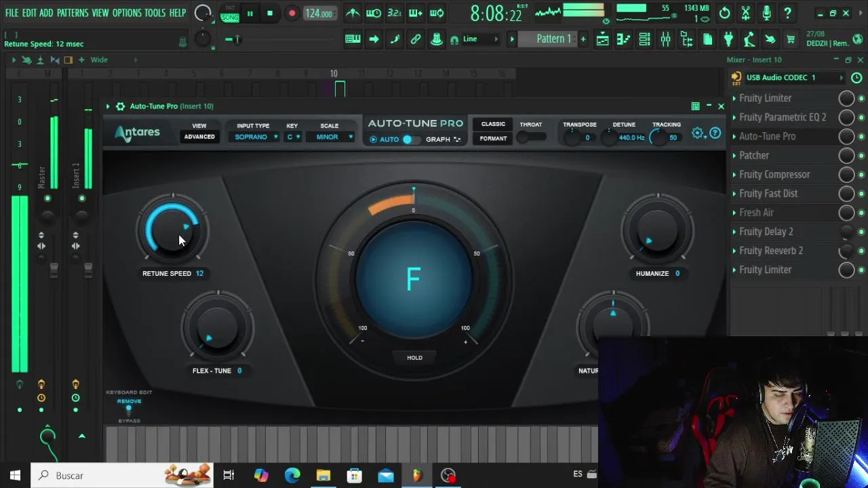Open Auto-Tune Pro settings gear icon
The image size is (868, 488).
(698, 133)
